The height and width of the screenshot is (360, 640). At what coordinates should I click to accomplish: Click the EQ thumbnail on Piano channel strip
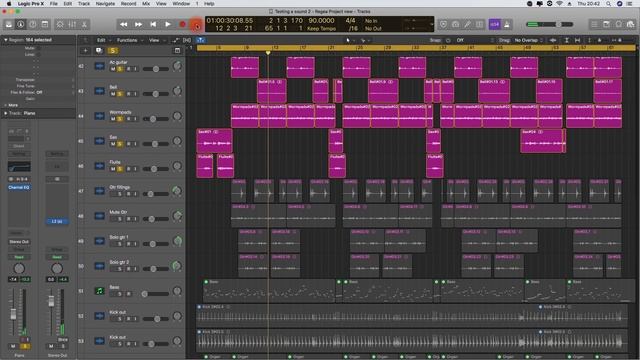click(19, 166)
